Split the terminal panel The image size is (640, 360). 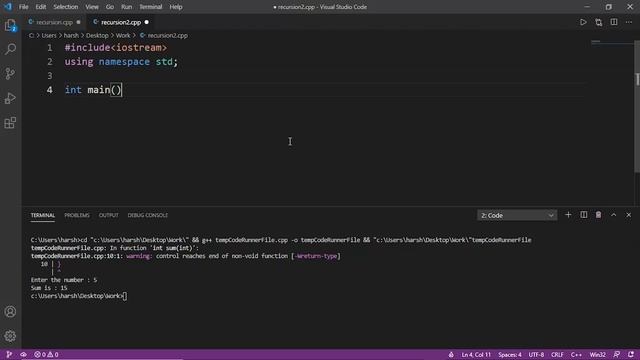[584, 215]
